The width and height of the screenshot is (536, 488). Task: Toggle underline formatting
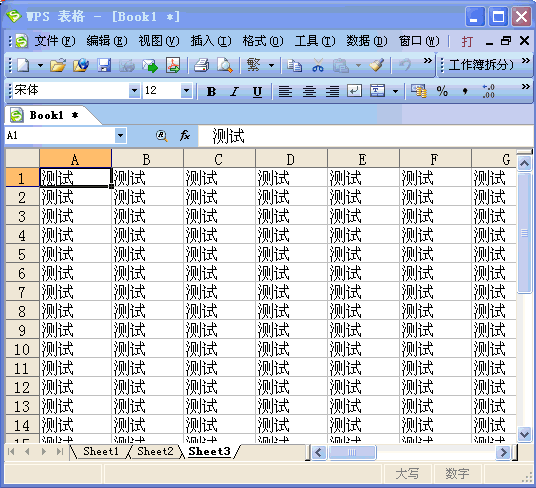click(257, 91)
